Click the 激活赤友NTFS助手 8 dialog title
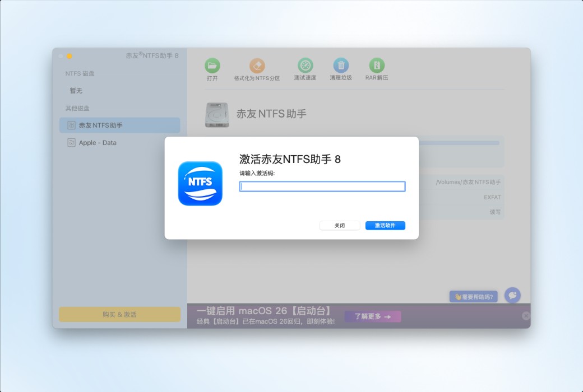Viewport: 583px width, 392px height. coord(290,160)
